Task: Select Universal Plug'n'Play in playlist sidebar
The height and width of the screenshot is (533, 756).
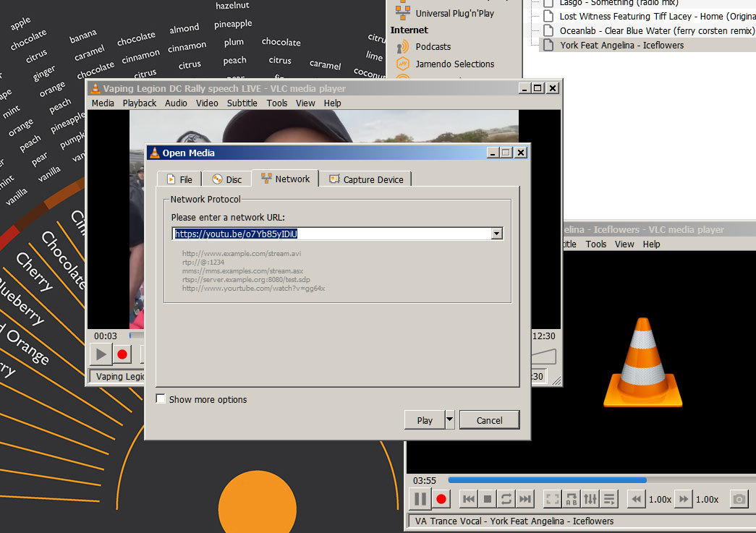Action: pyautogui.click(x=454, y=14)
